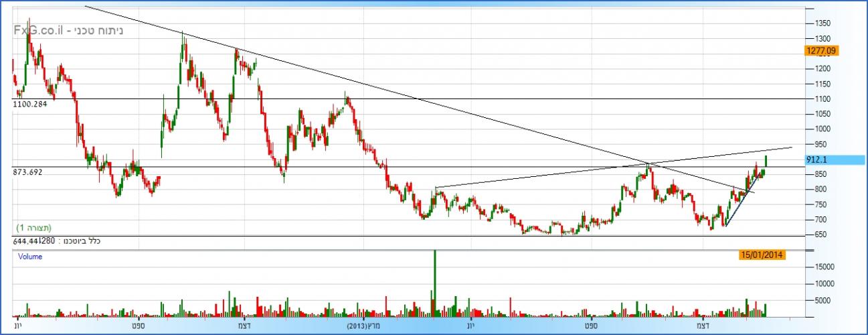868x335 pixels.
Task: Click the orange 15/01/2014 date tag
Action: tap(762, 255)
